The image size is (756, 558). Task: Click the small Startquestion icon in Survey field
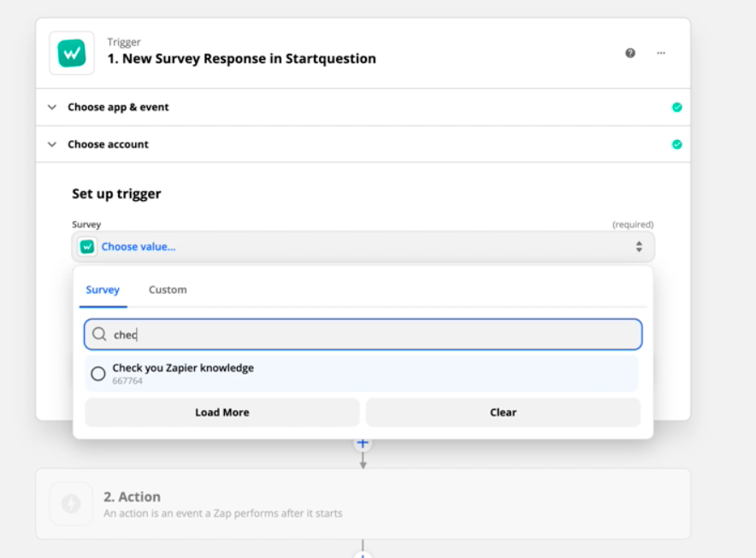pyautogui.click(x=87, y=247)
